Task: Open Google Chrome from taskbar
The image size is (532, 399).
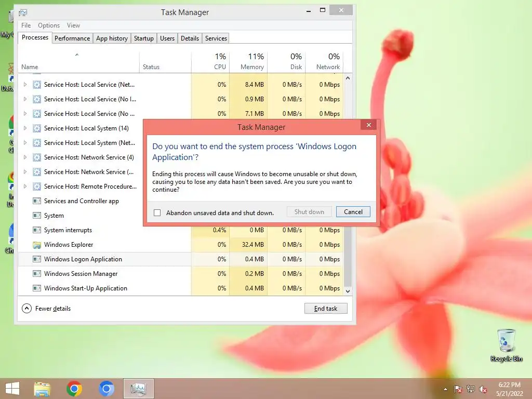Action: (74, 389)
